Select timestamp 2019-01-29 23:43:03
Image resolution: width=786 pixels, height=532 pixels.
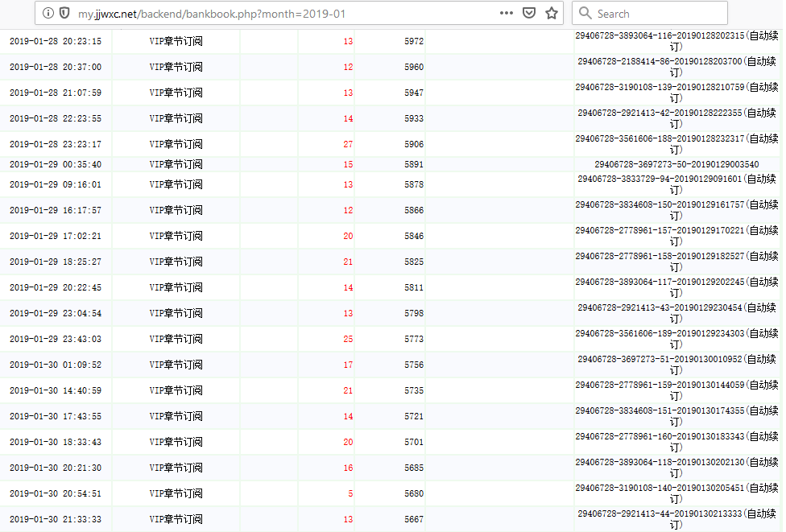click(56, 339)
